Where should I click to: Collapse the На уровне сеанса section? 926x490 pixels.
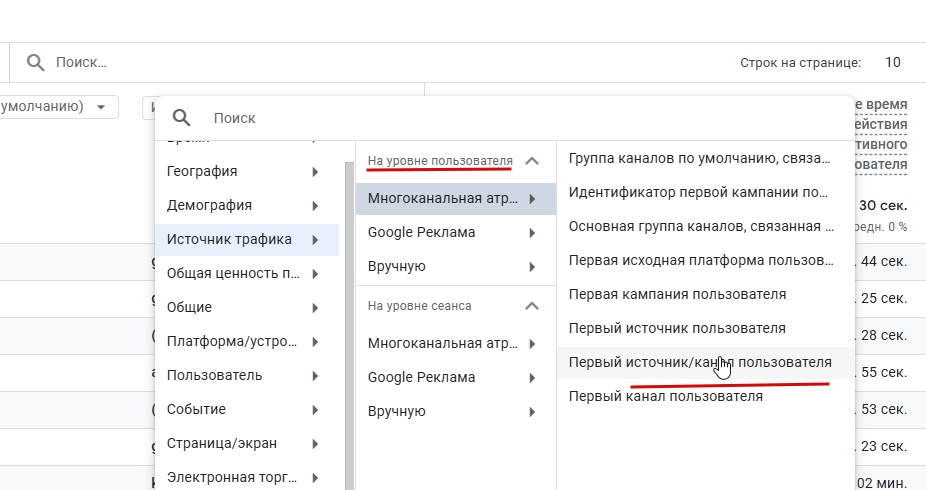pyautogui.click(x=532, y=306)
